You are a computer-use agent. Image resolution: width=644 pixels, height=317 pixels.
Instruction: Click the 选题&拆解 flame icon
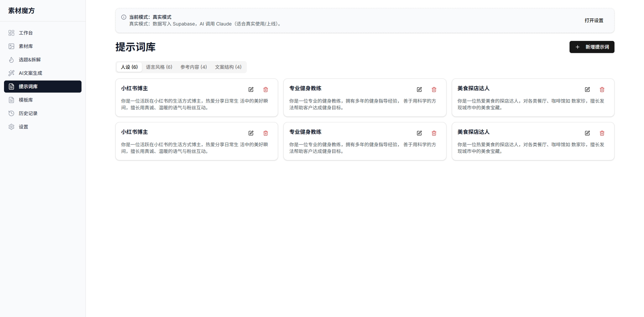(11, 60)
